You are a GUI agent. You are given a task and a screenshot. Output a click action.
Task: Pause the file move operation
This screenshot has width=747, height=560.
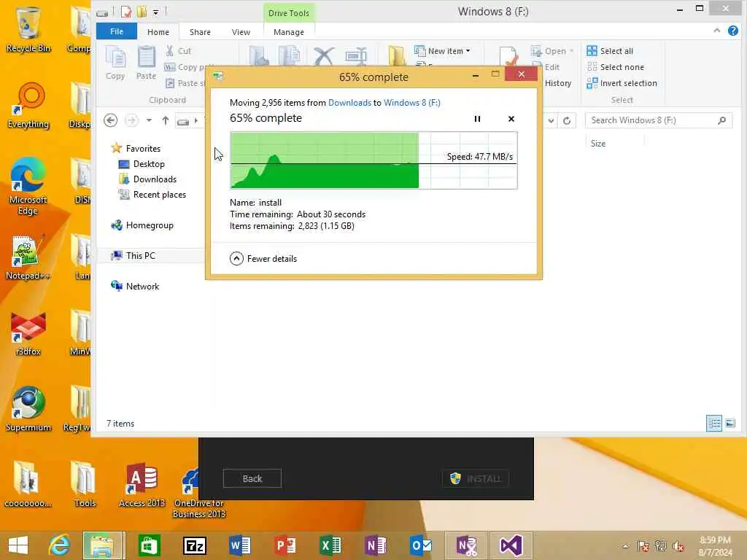click(477, 119)
